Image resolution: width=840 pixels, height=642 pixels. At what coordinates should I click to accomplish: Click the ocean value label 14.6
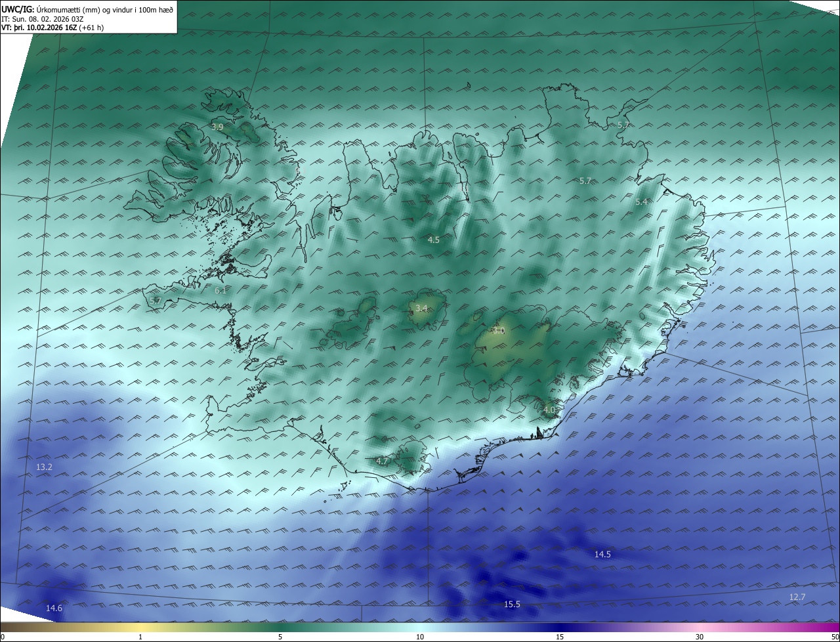coord(54,609)
